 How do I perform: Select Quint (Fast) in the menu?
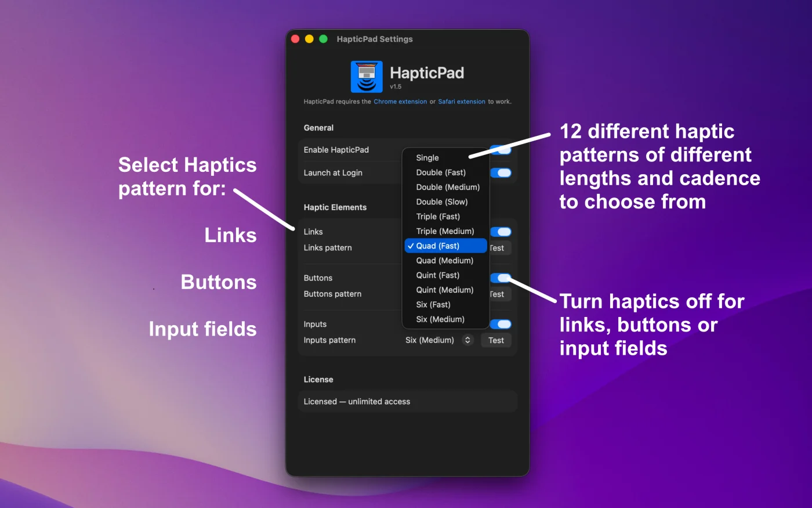click(446, 275)
